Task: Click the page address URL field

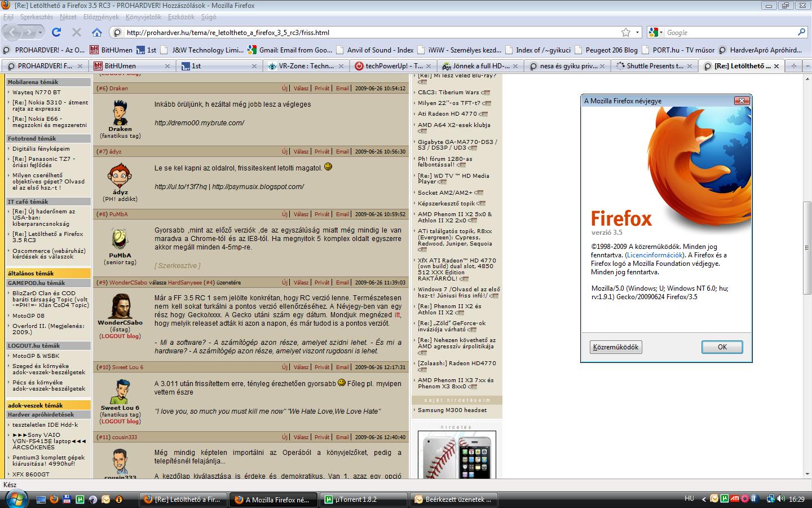Action: click(372, 33)
